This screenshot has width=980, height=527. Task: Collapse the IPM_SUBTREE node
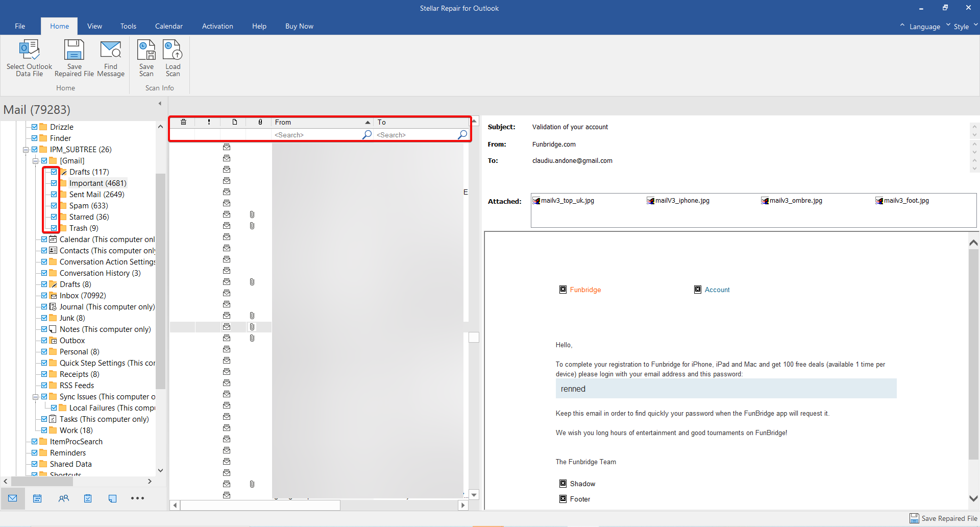pyautogui.click(x=26, y=150)
